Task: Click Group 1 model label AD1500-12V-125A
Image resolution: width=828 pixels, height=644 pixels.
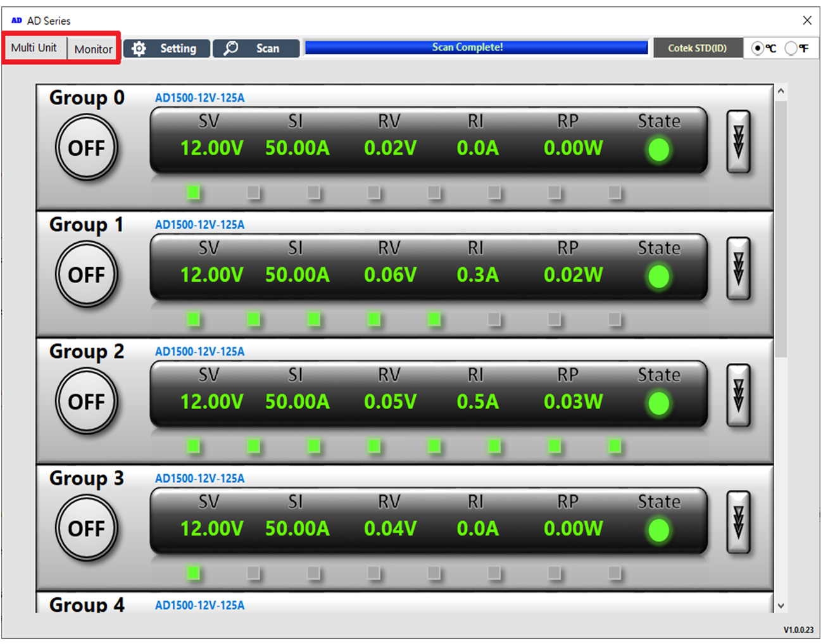Action: click(199, 224)
